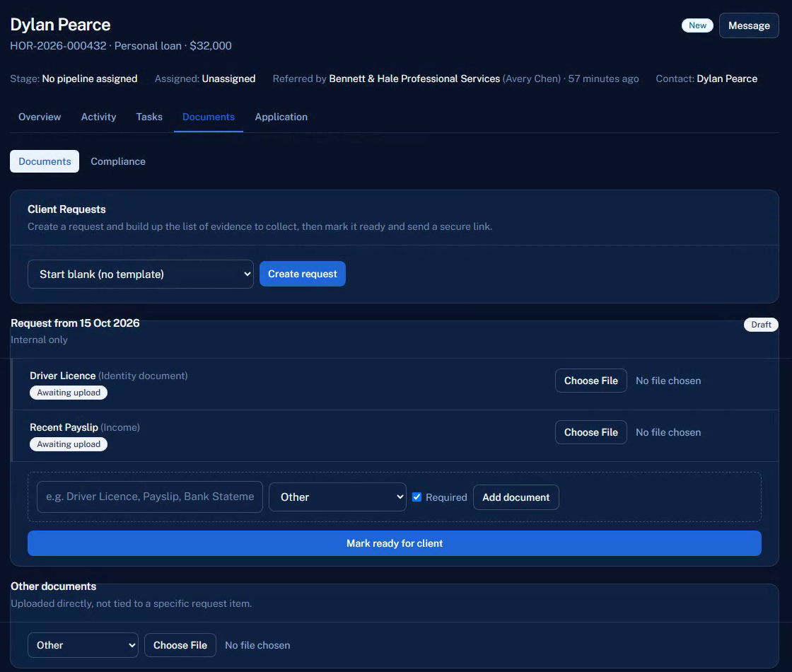Go to the Tasks tab
Viewport: 792px width, 672px height.
coord(149,117)
